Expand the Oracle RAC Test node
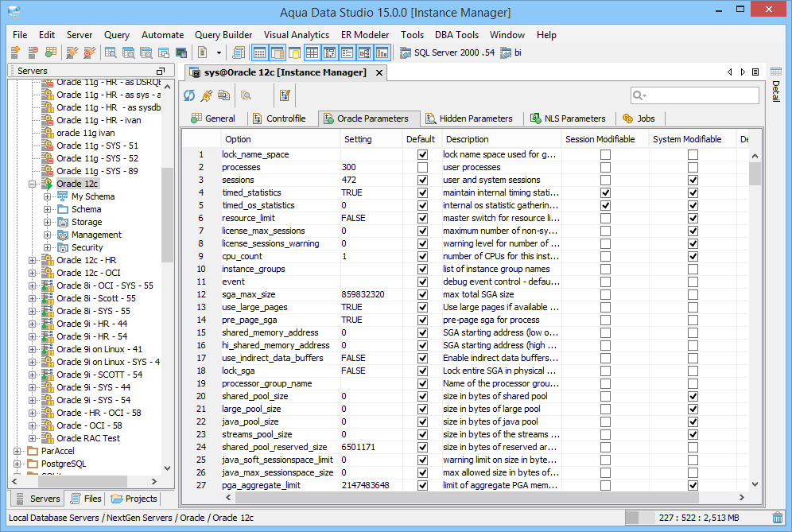The image size is (792, 532). pos(33,438)
